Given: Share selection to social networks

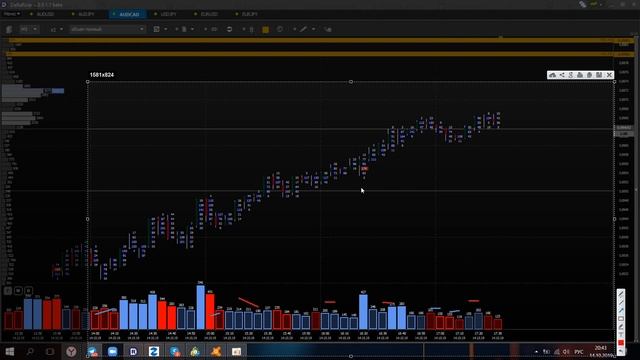Looking at the screenshot, I should (562, 75).
